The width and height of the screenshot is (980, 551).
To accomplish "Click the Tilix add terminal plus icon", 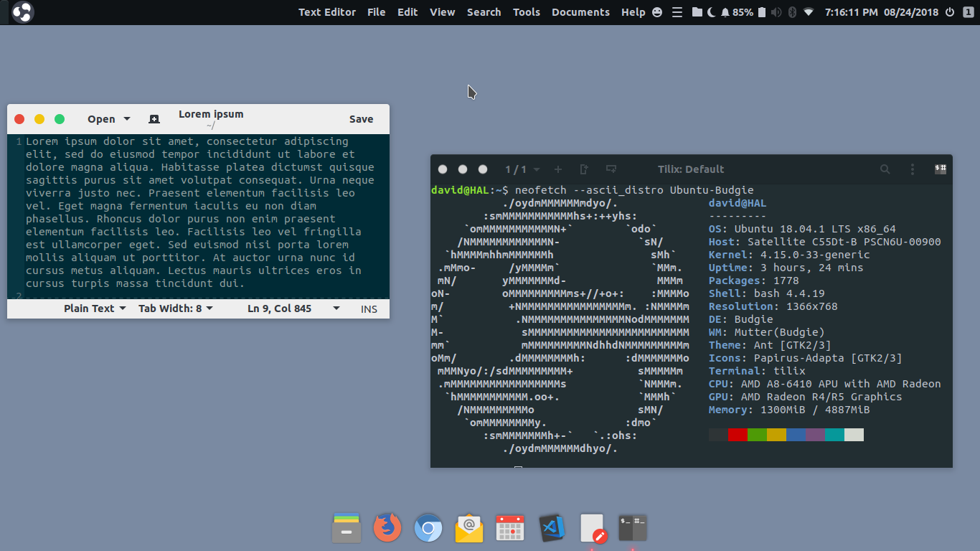I will coord(558,169).
